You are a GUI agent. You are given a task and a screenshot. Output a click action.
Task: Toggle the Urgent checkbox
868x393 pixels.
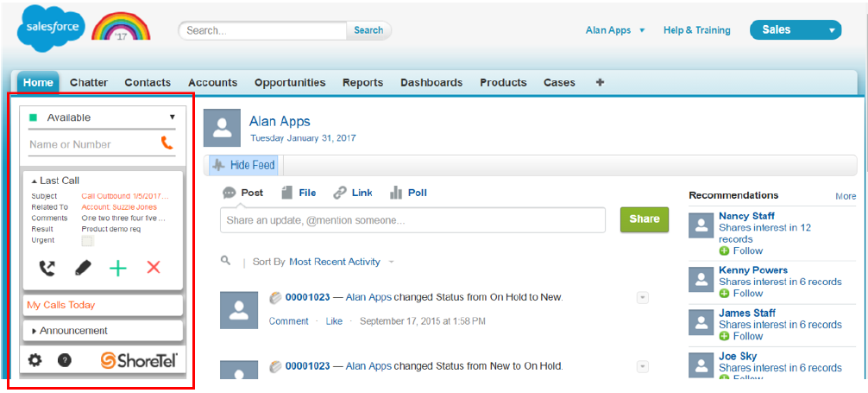pyautogui.click(x=87, y=241)
